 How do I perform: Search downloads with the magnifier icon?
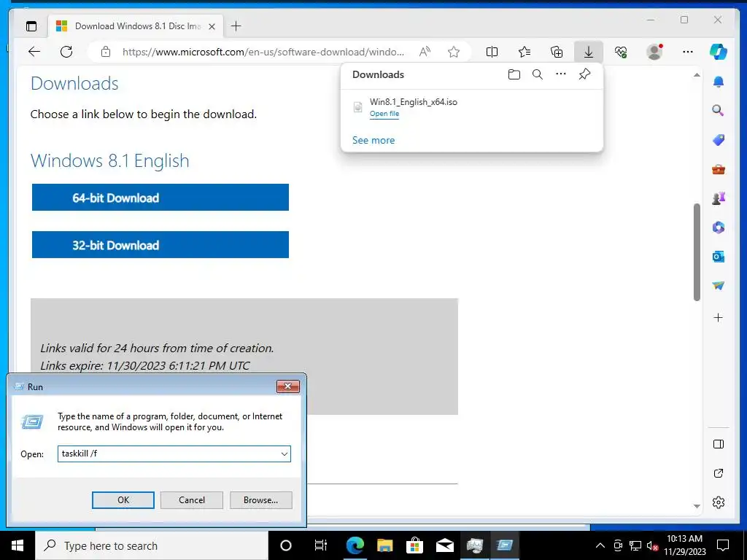(x=538, y=75)
